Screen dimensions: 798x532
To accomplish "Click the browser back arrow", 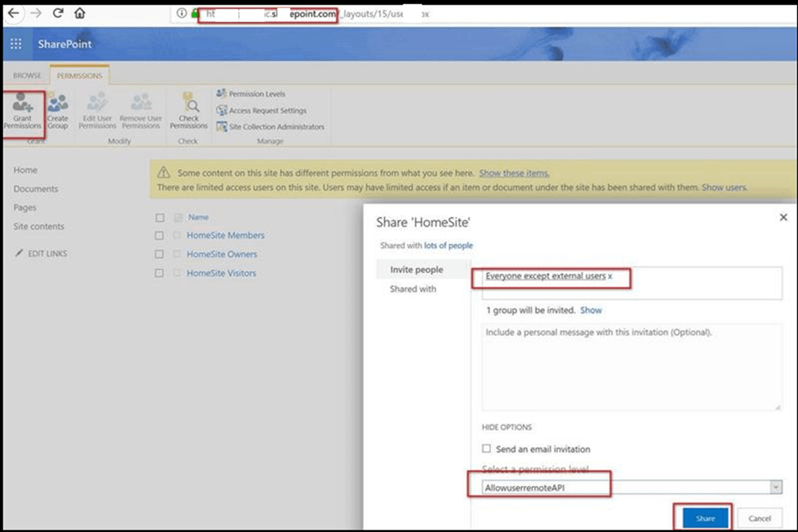I will click(13, 13).
